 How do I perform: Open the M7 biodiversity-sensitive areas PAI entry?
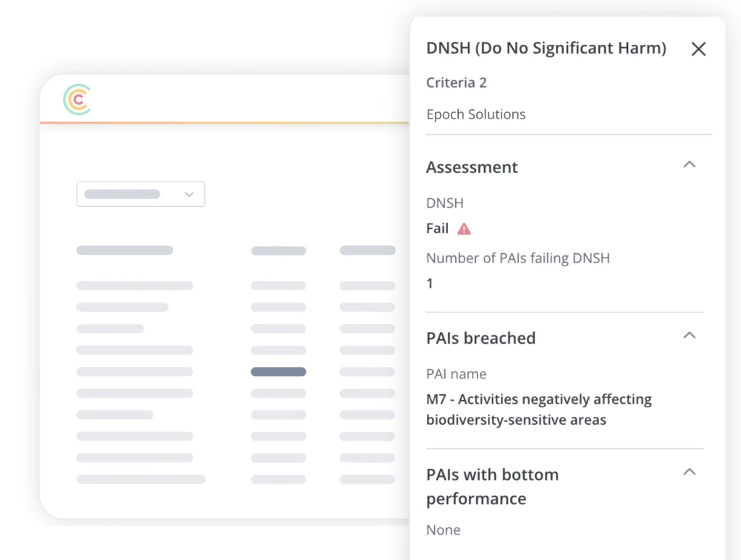(x=538, y=409)
